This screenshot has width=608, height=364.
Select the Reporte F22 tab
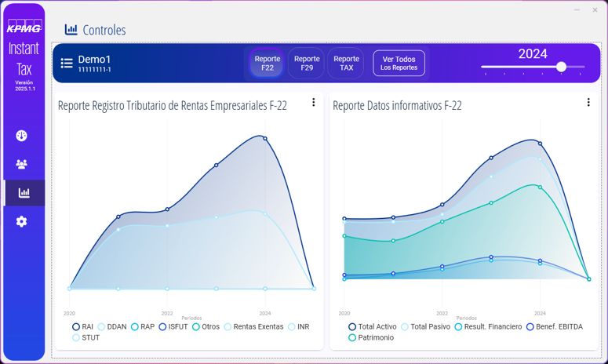click(x=267, y=64)
